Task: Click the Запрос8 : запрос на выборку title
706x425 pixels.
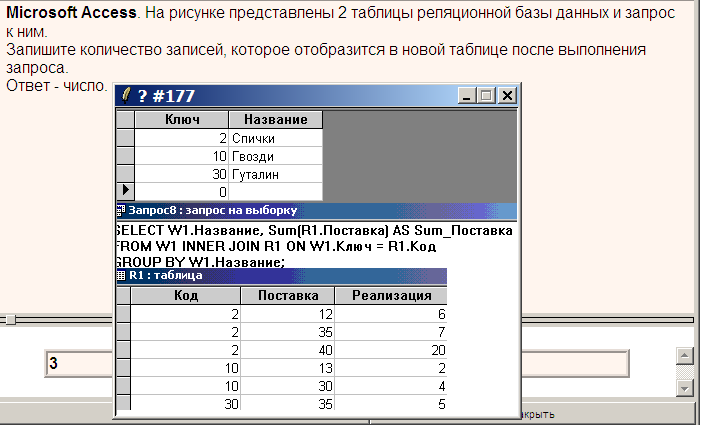Action: [213, 210]
